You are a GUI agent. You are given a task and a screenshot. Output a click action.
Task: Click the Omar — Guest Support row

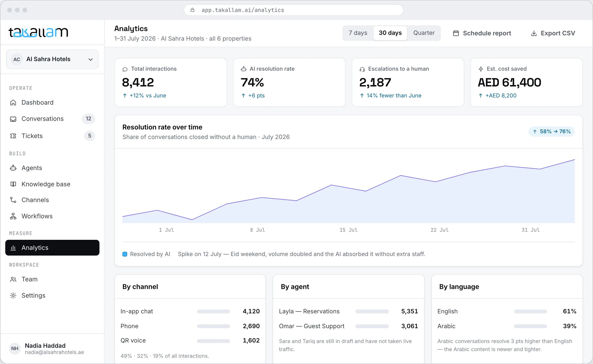click(348, 326)
